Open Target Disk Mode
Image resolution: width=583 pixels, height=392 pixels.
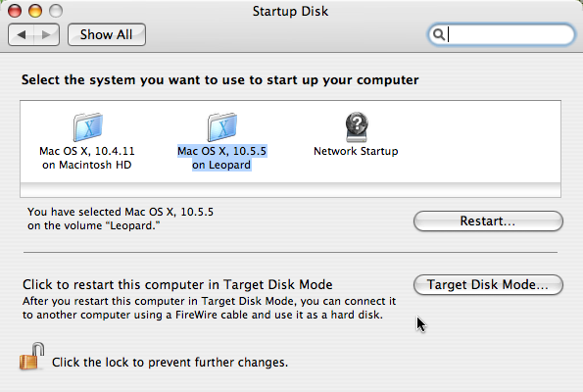point(488,284)
